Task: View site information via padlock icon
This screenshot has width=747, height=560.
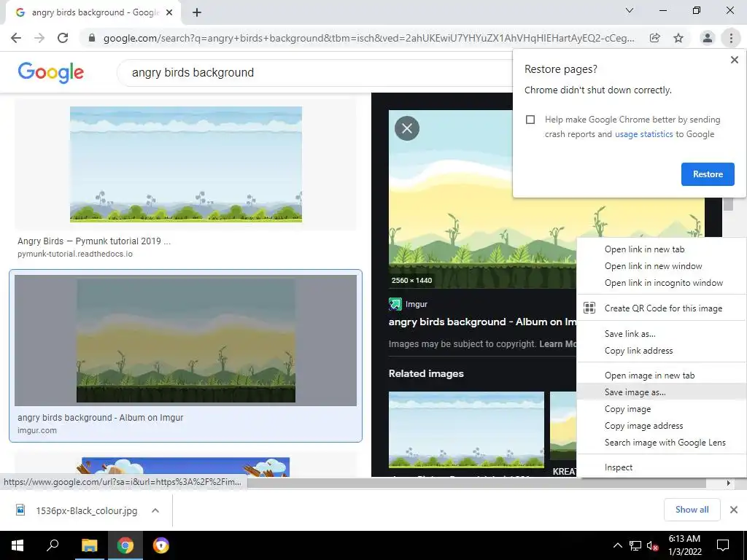Action: pos(92,38)
